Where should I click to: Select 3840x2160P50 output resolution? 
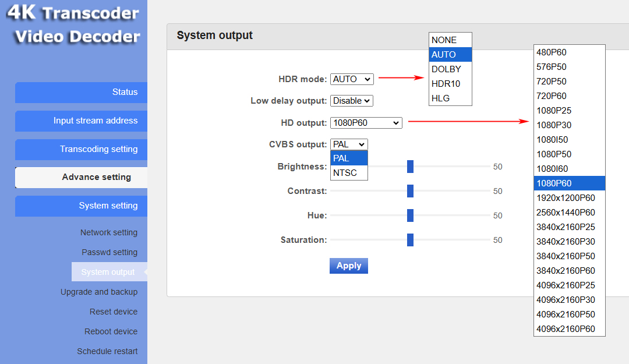coord(569,256)
